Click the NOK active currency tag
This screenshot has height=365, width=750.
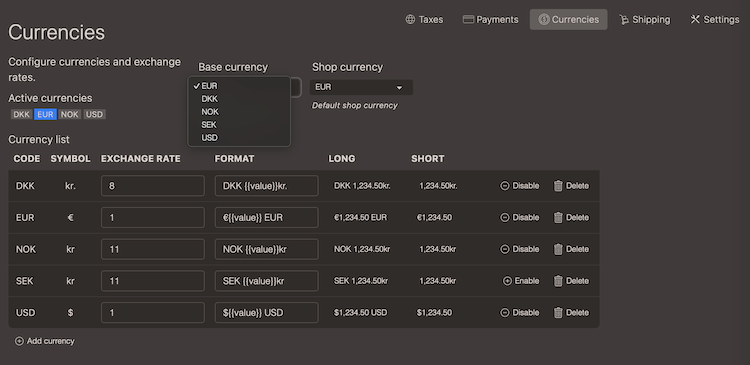tap(70, 115)
